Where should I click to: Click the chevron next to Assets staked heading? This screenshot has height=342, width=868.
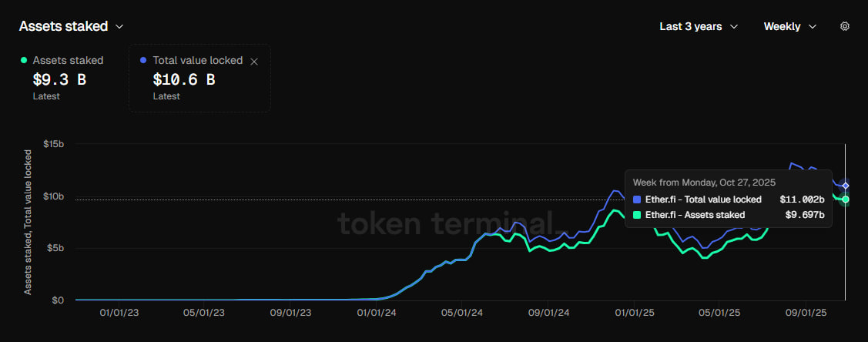click(119, 27)
